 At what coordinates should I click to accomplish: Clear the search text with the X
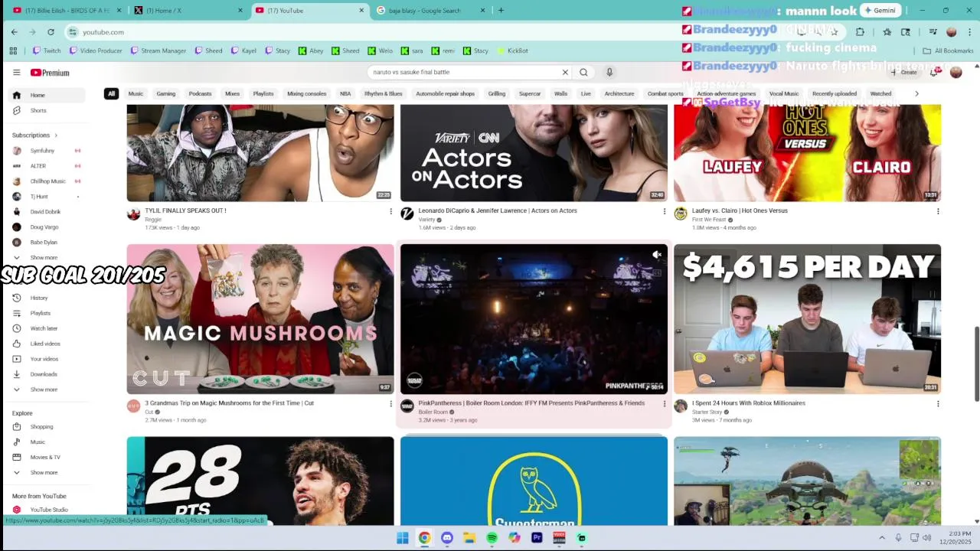(x=565, y=72)
